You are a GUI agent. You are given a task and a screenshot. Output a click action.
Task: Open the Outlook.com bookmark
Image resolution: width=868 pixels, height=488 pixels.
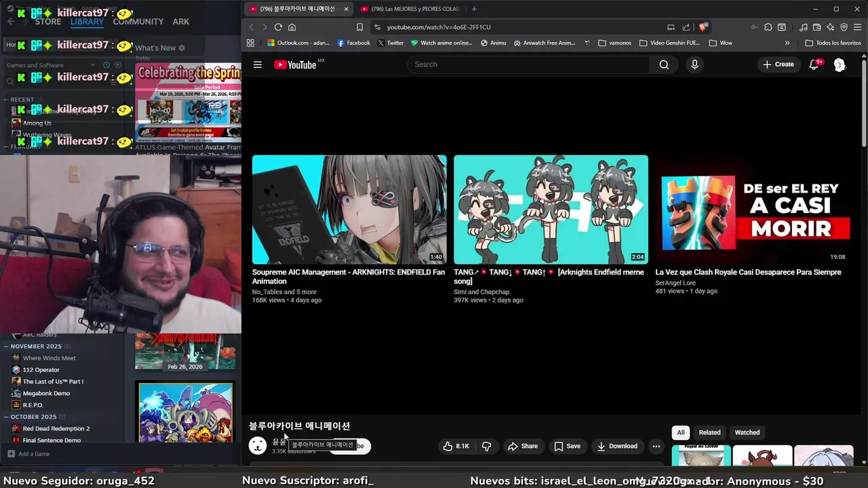298,43
